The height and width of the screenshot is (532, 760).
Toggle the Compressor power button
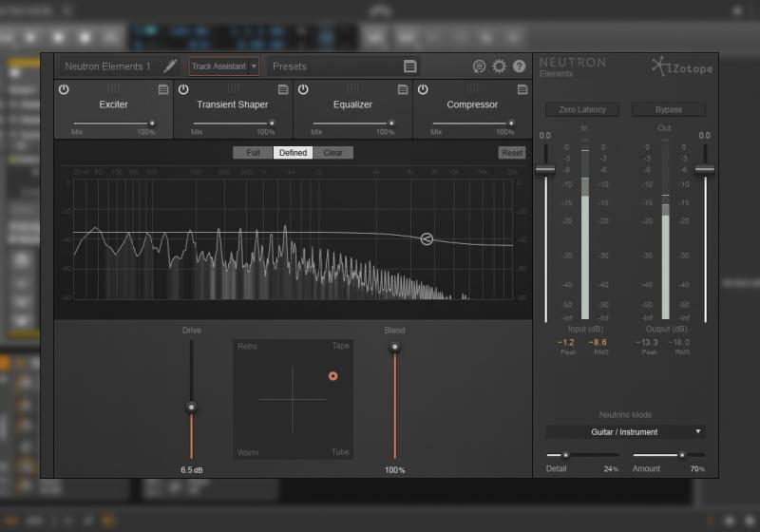(x=423, y=89)
